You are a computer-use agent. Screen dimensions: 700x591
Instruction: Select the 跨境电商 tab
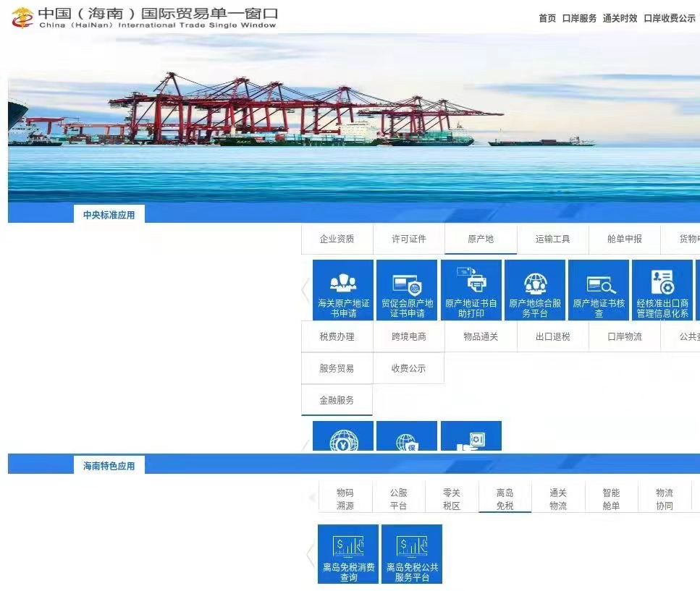[x=409, y=337]
